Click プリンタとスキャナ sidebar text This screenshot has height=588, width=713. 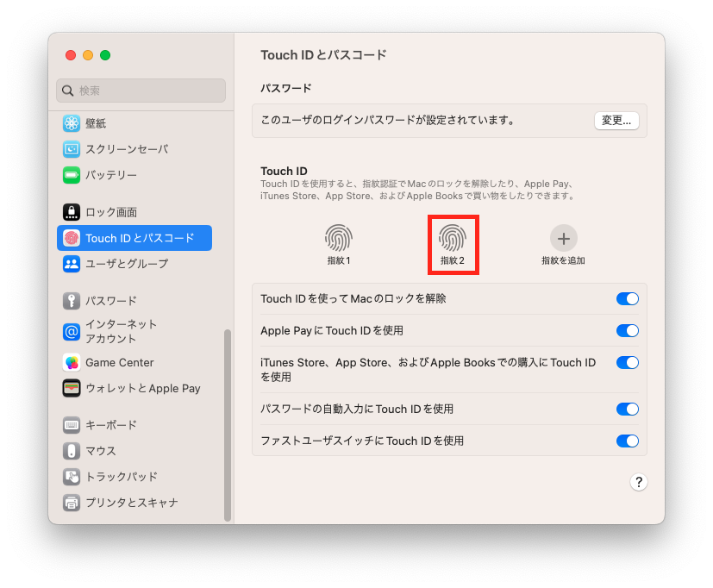132,503
